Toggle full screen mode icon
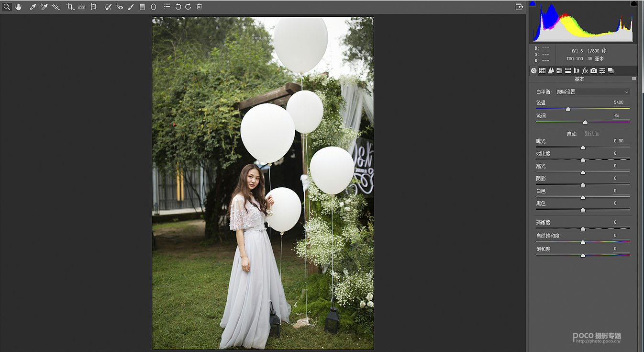Viewport: 644px width, 352px height. pos(519,7)
